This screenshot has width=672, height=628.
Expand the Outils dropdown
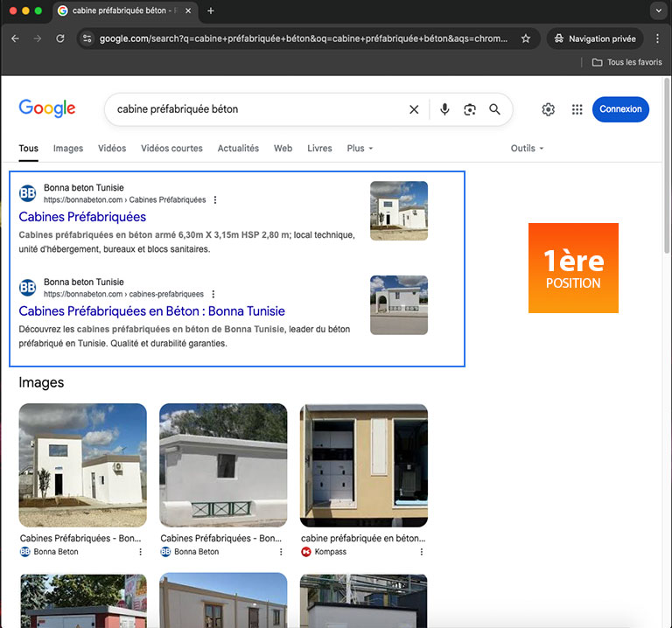[x=527, y=148]
